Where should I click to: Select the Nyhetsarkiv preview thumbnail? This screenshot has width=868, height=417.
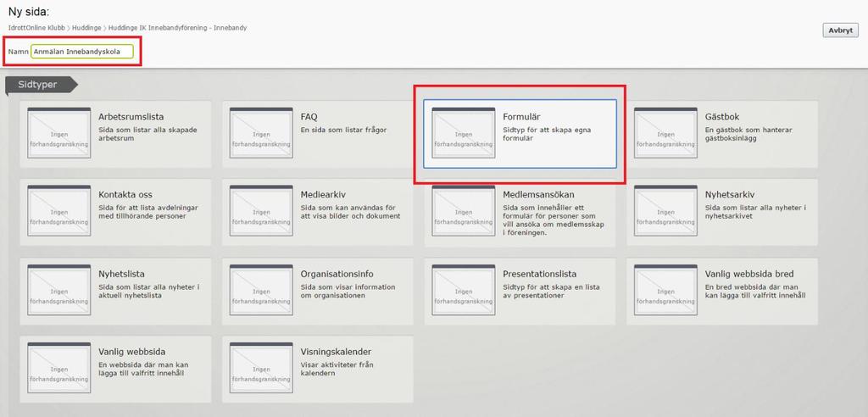pyautogui.click(x=665, y=211)
